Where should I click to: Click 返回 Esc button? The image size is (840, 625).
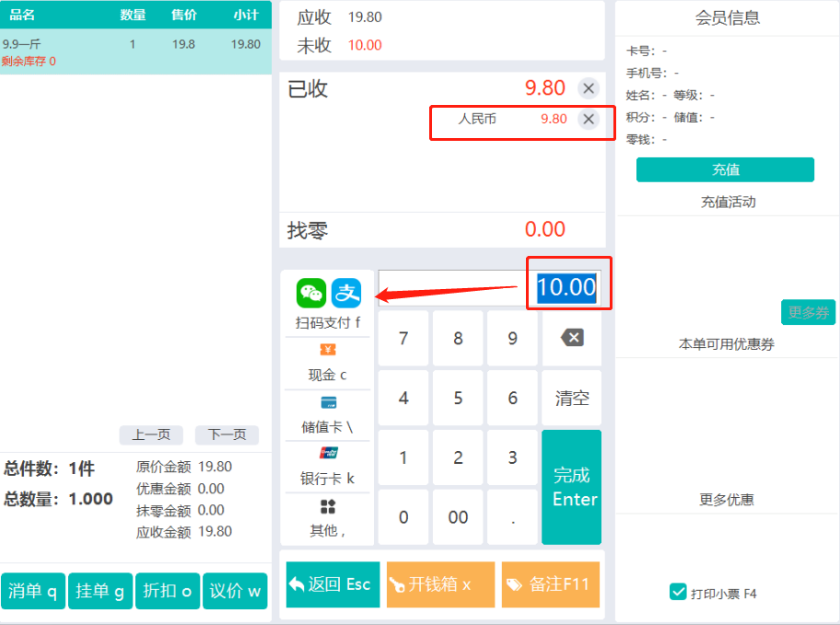[x=332, y=584]
